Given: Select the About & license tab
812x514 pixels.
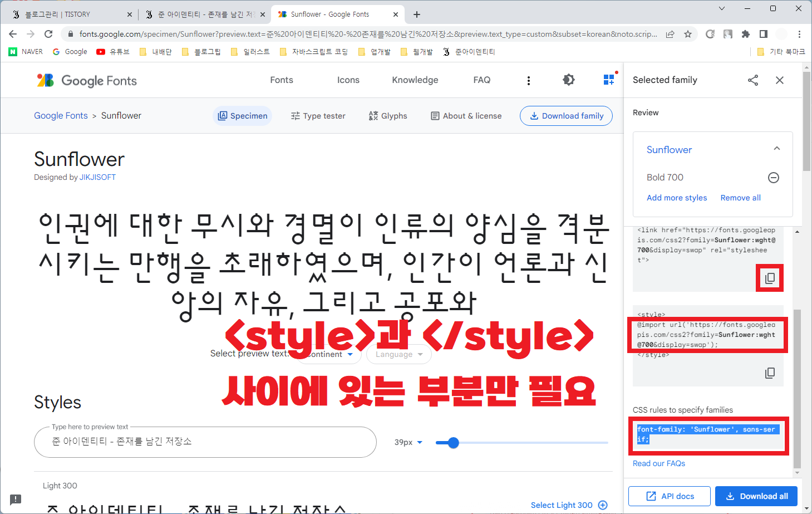Looking at the screenshot, I should 466,116.
